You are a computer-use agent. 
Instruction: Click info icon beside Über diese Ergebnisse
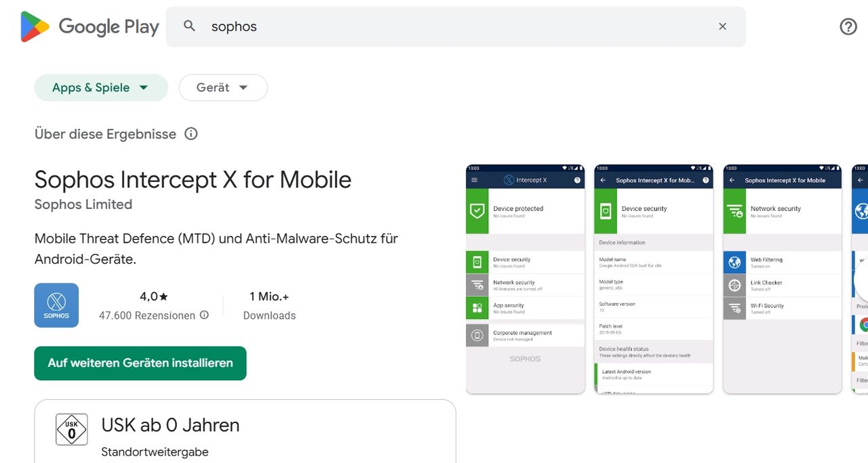(191, 134)
